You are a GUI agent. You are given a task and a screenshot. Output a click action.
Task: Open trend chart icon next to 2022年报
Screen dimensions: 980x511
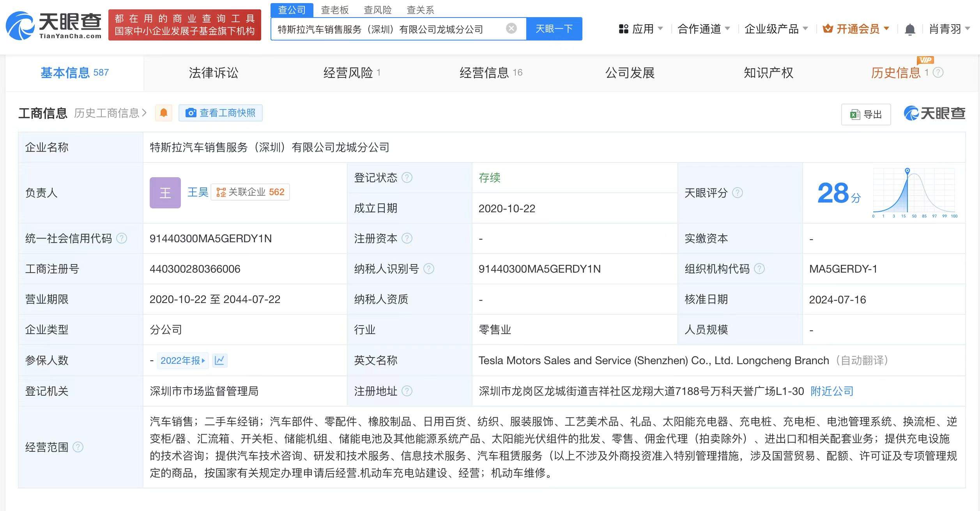coord(219,360)
